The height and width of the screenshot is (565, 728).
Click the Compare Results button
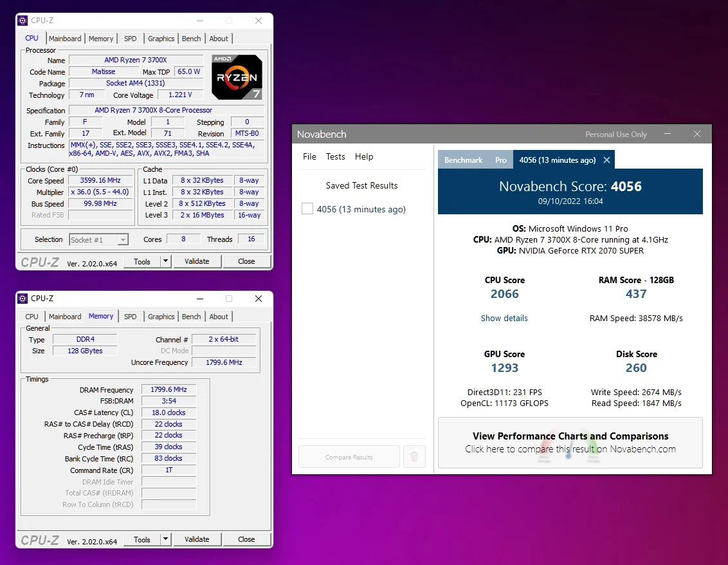(x=349, y=457)
